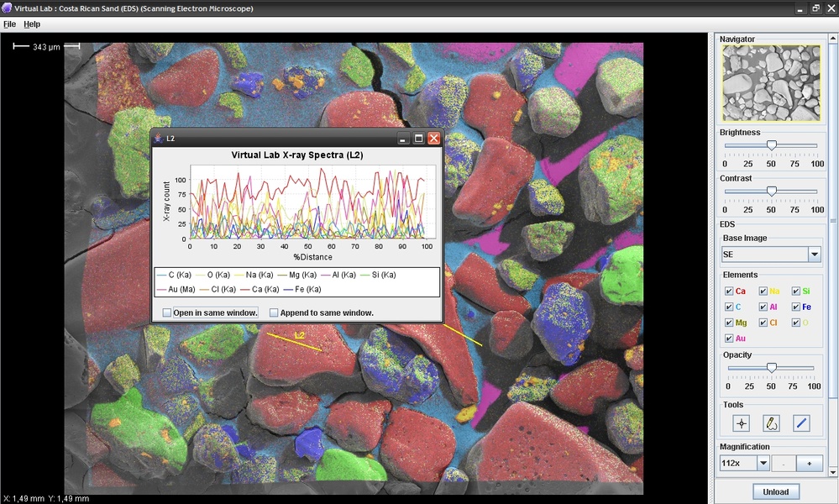Image resolution: width=839 pixels, height=504 pixels.
Task: Click the Navigator thumbnail preview
Action: (x=771, y=82)
